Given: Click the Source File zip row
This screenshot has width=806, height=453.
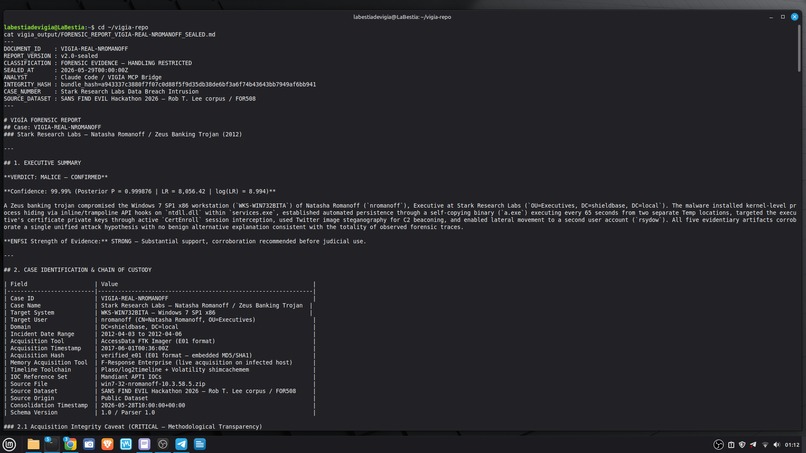Looking at the screenshot, I should click(159, 384).
